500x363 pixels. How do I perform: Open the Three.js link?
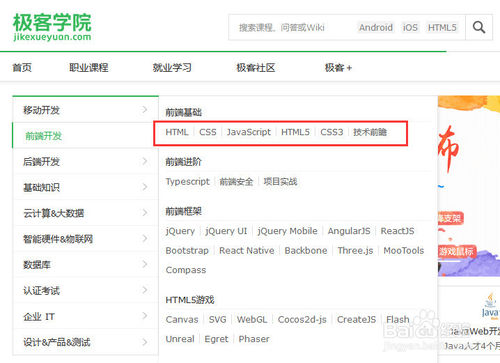click(355, 251)
